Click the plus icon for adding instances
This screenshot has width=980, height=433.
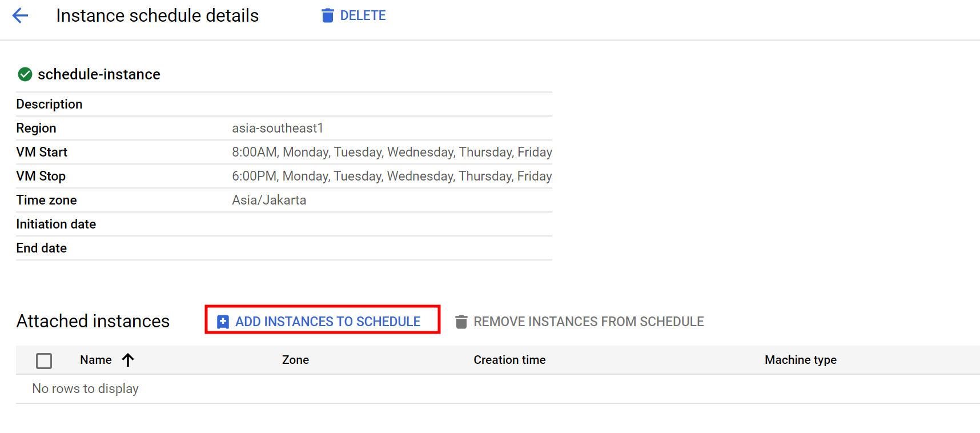tap(223, 322)
